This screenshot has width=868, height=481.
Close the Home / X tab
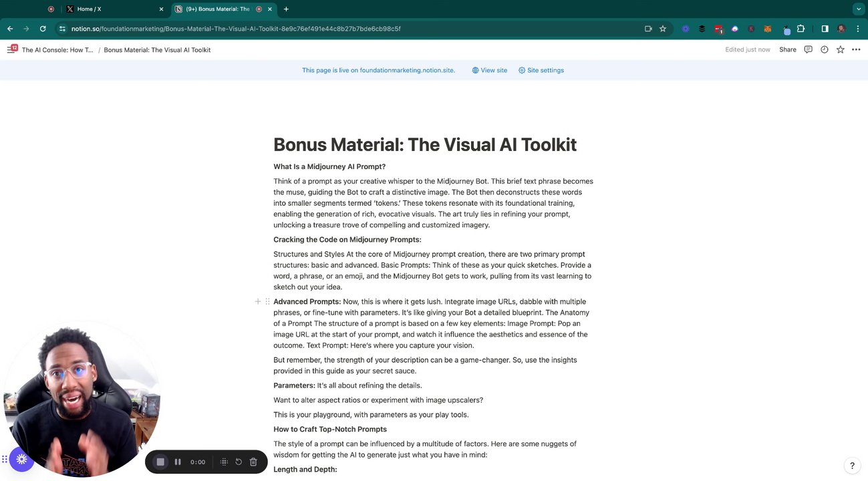tap(161, 9)
